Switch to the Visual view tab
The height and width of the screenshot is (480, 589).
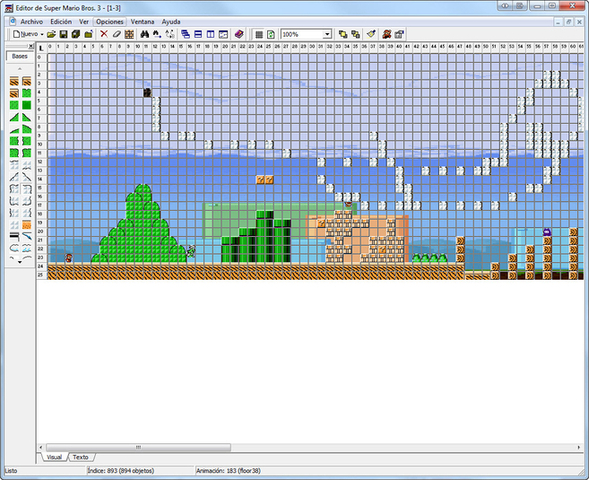coord(54,457)
